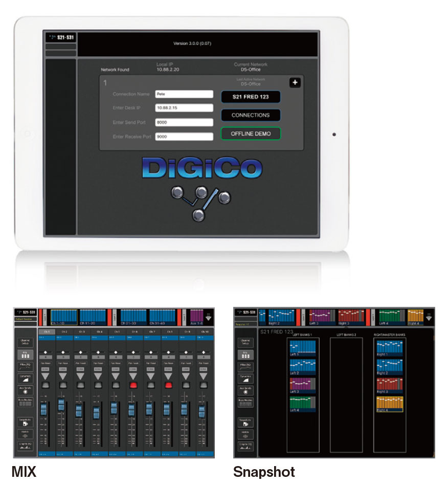Open Graphic EQ in the MIX screen sidebar
The width and height of the screenshot is (448, 484).
point(25,446)
